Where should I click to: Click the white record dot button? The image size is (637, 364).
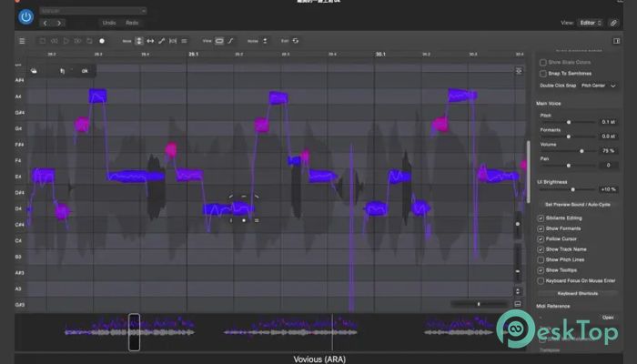(102, 41)
